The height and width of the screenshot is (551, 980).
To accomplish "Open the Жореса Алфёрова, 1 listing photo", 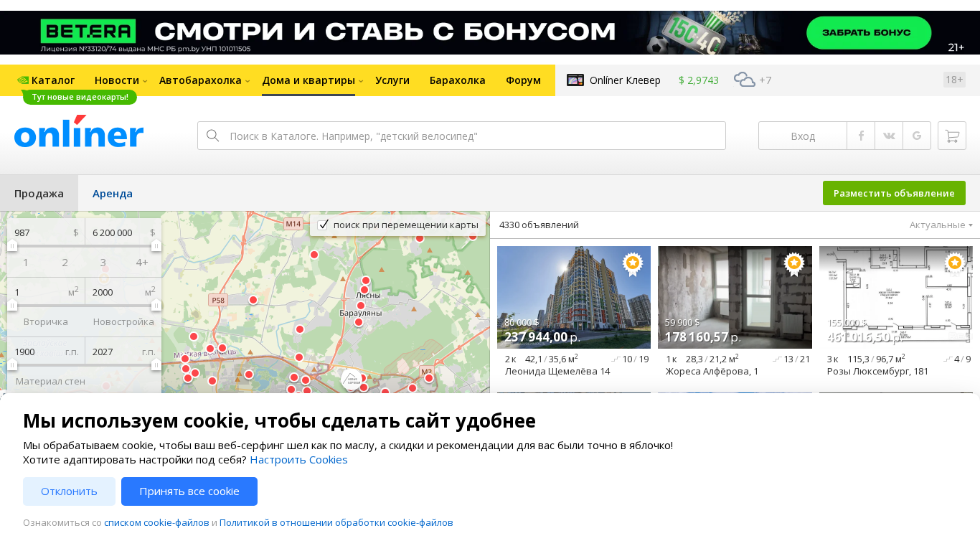I will (735, 297).
